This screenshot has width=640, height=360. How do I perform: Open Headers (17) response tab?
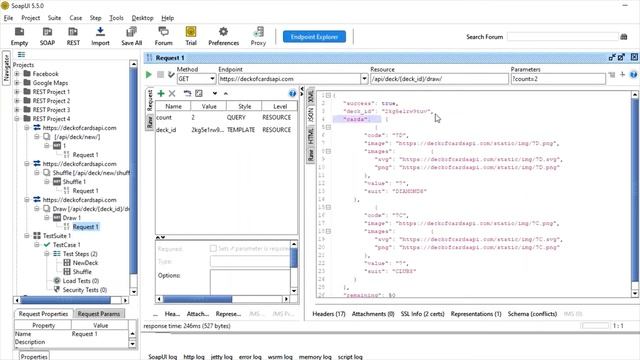(329, 314)
